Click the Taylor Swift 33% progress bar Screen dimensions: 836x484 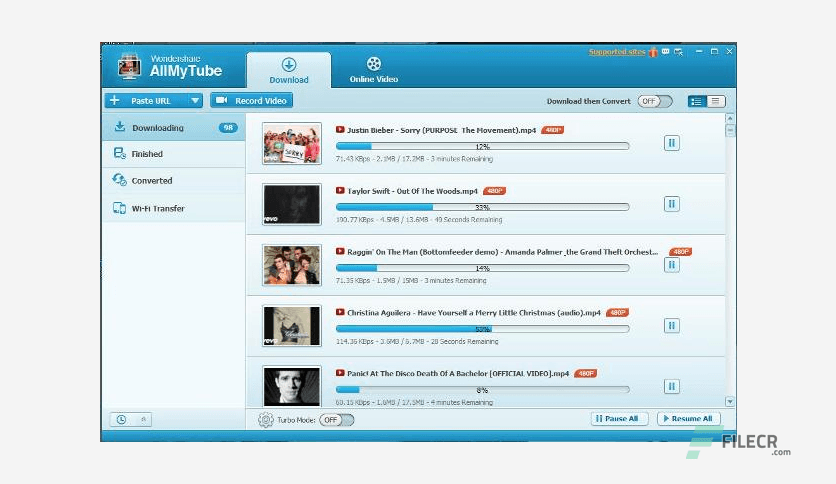[x=483, y=207]
